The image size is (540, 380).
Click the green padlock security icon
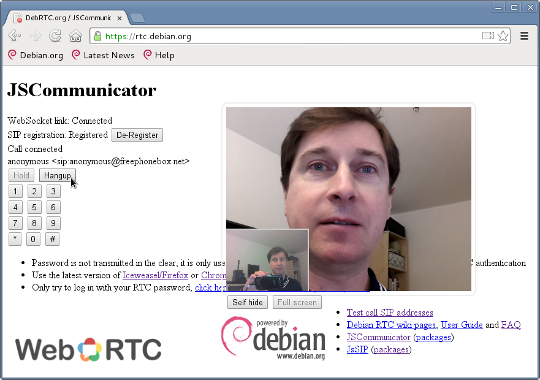(x=97, y=36)
